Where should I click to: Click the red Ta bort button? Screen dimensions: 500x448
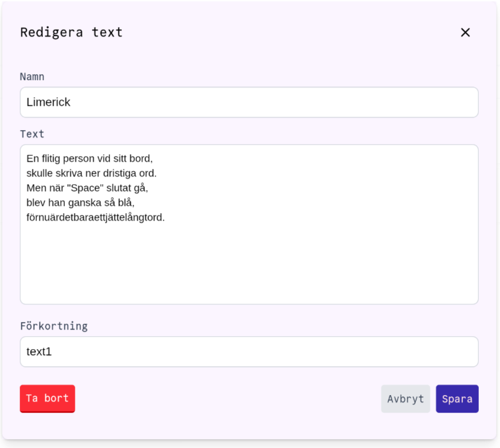coord(47,399)
